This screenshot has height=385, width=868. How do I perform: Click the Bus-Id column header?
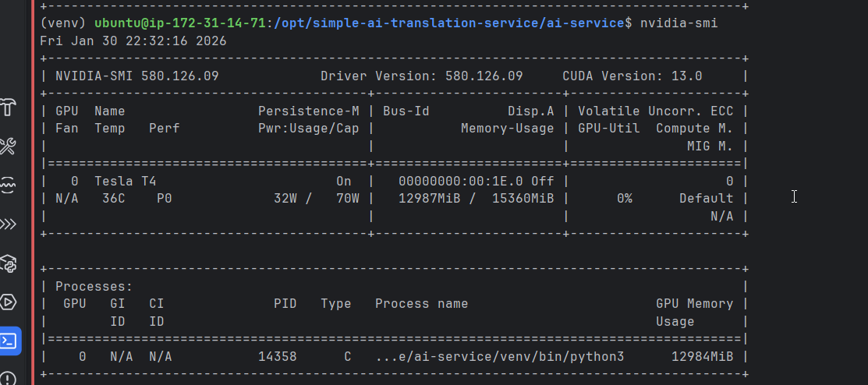click(x=406, y=111)
